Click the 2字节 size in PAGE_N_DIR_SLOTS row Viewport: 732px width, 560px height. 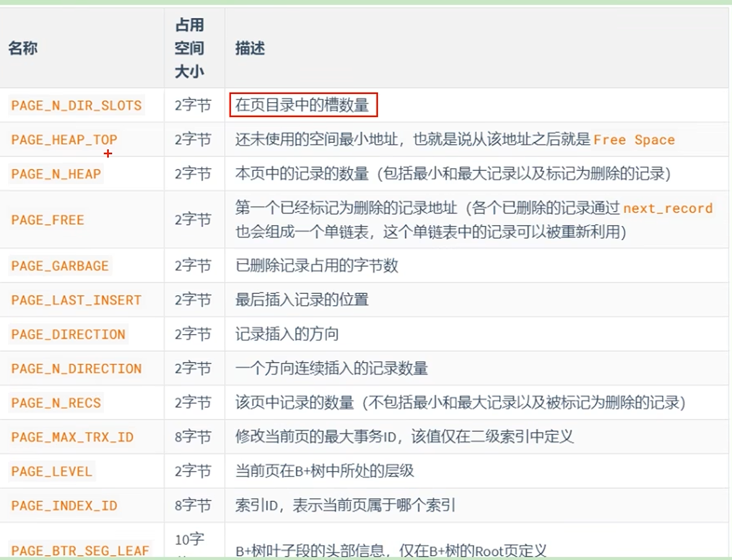pos(193,105)
